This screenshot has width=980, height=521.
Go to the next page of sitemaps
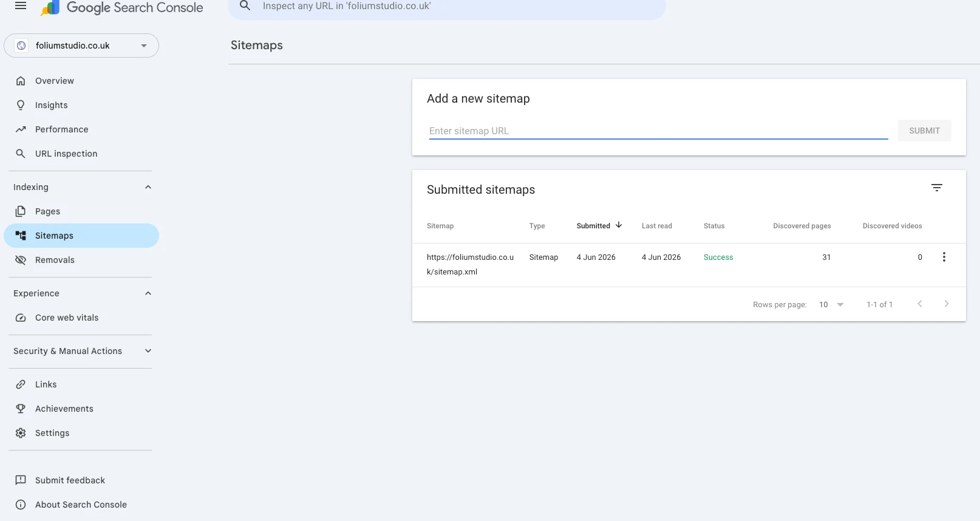[x=946, y=304]
